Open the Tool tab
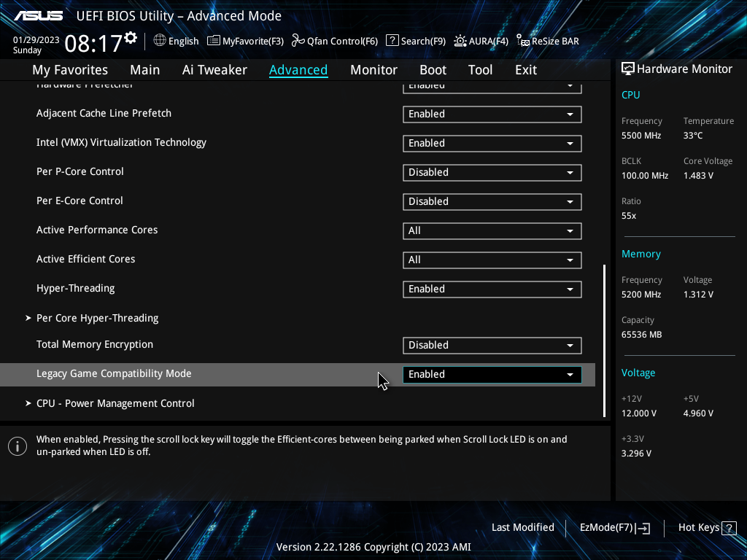 (x=480, y=70)
